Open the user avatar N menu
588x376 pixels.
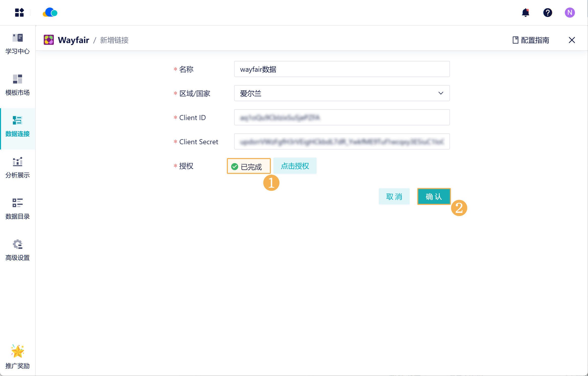(570, 12)
